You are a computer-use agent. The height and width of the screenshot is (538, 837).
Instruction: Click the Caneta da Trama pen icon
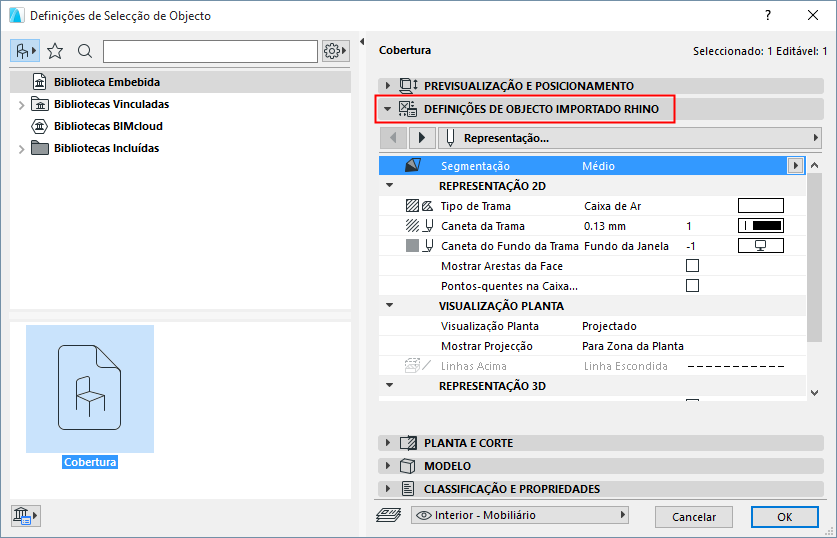[x=419, y=226]
